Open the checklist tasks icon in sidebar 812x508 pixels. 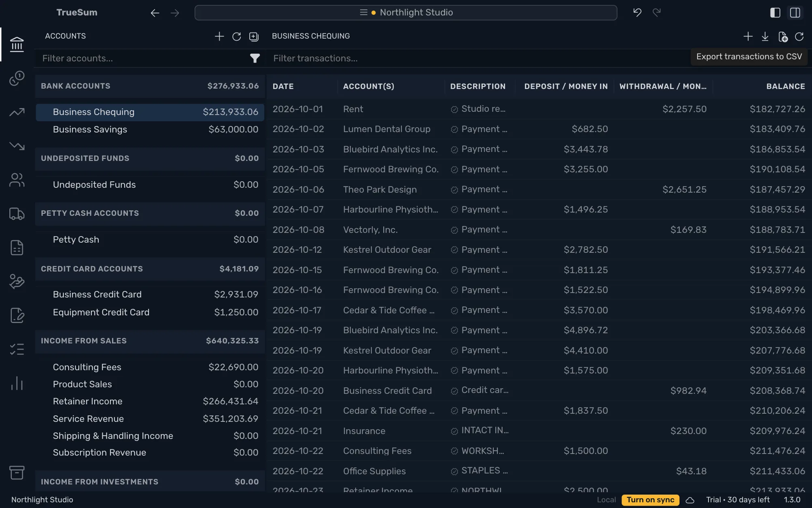[17, 349]
